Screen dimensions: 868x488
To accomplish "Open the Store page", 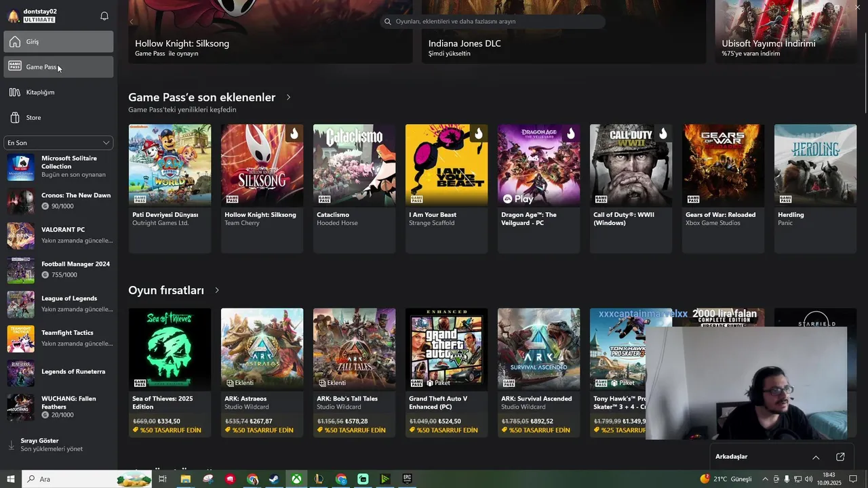I will coord(58,117).
